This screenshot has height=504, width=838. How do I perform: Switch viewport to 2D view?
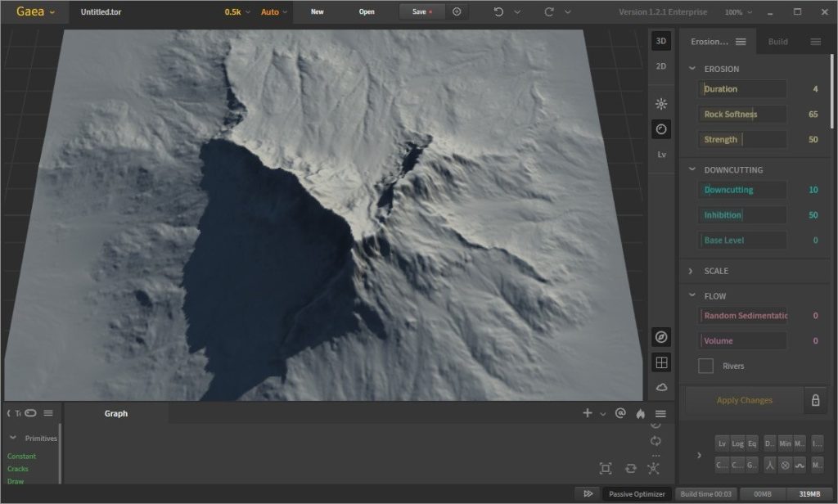point(661,66)
